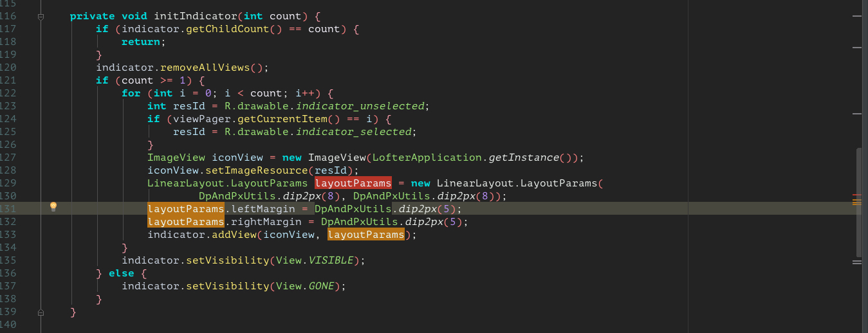The image size is (868, 333).
Task: Click "layoutParams" at start of line 132
Action: click(186, 222)
